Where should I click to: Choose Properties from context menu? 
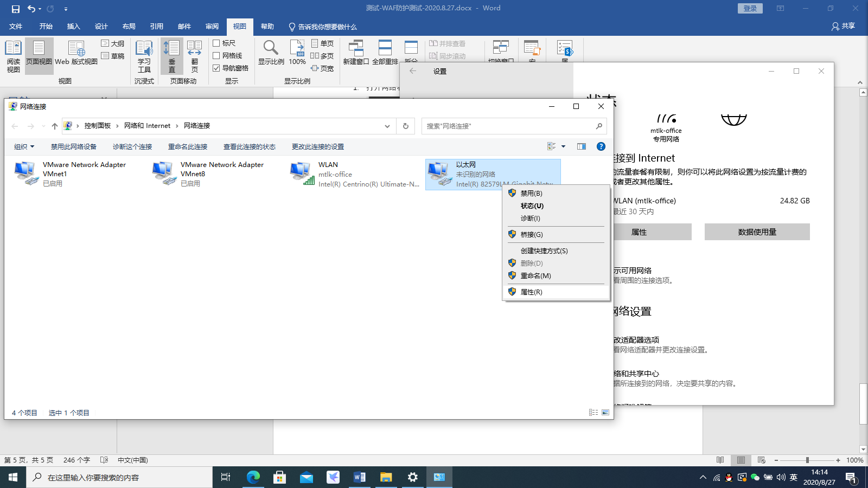pyautogui.click(x=556, y=292)
